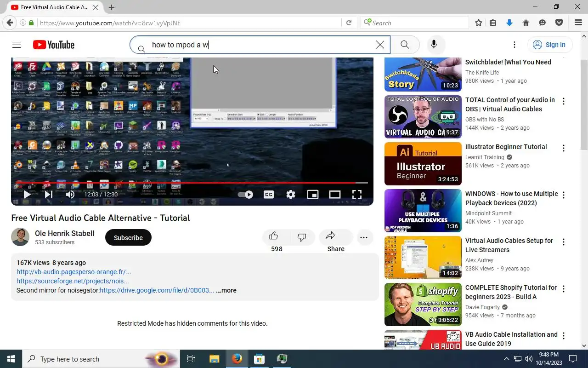Show hidden system tray icons
Viewport: 588px width, 368px height.
click(507, 359)
